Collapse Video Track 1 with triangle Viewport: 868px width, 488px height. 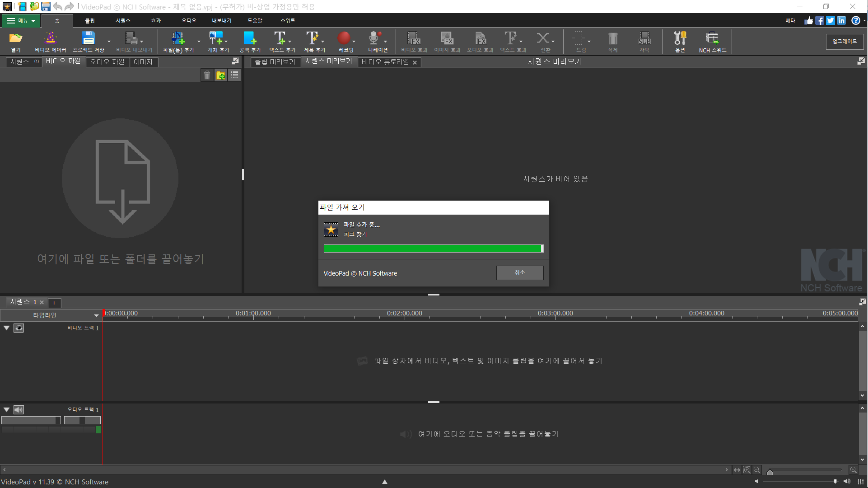[x=7, y=328]
